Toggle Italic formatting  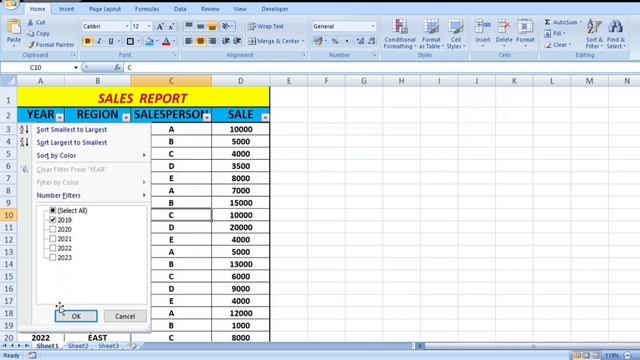[x=99, y=41]
